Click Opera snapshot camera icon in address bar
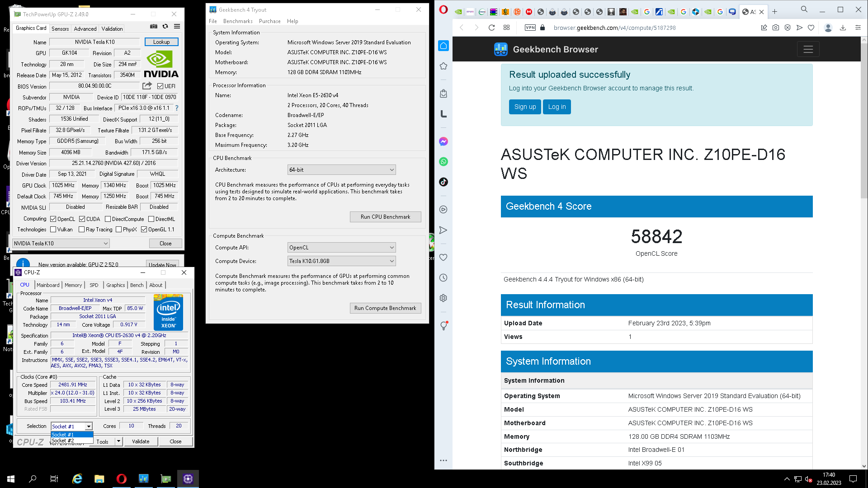 776,28
